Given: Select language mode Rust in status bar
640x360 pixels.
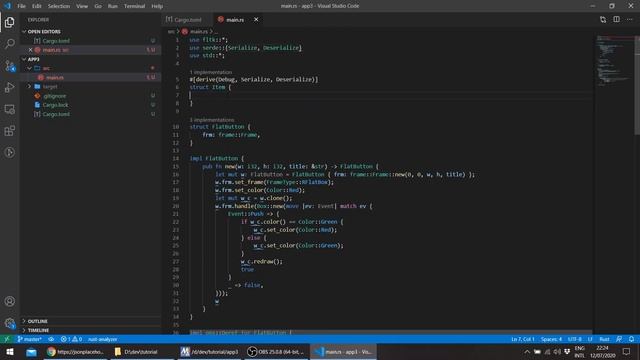Looking at the screenshot, I should coord(604,339).
